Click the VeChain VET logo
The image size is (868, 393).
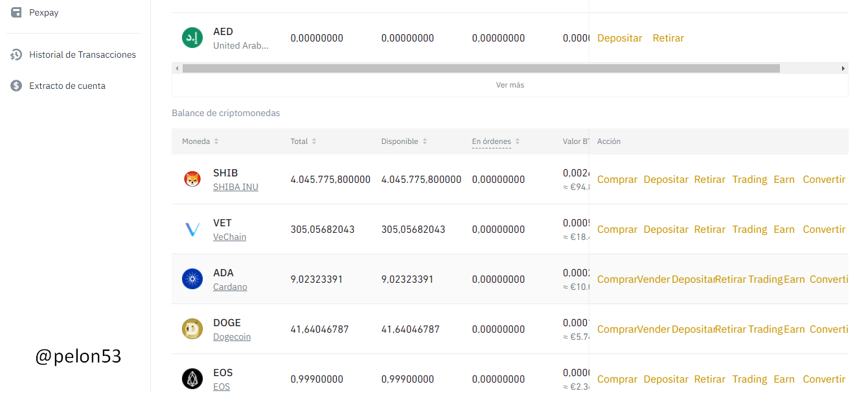192,229
